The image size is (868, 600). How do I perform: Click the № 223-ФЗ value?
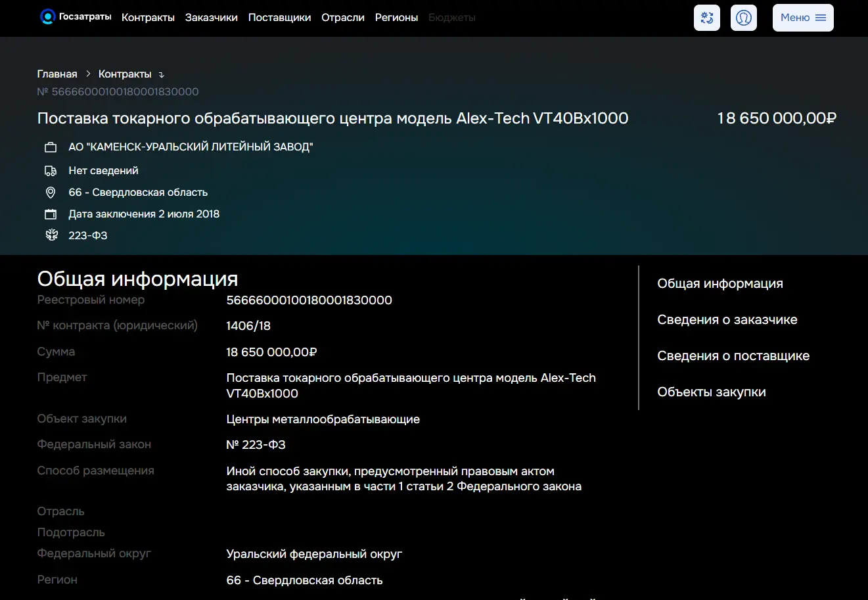coord(256,445)
